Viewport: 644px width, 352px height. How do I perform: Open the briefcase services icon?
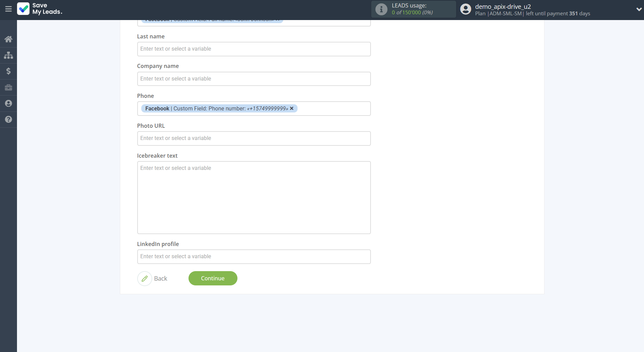pyautogui.click(x=8, y=87)
